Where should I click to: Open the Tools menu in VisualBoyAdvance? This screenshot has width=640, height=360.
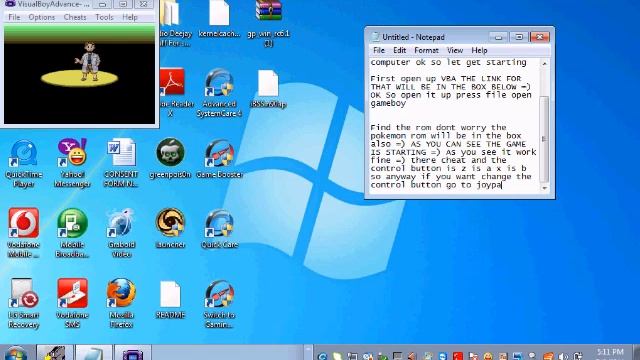point(104,17)
